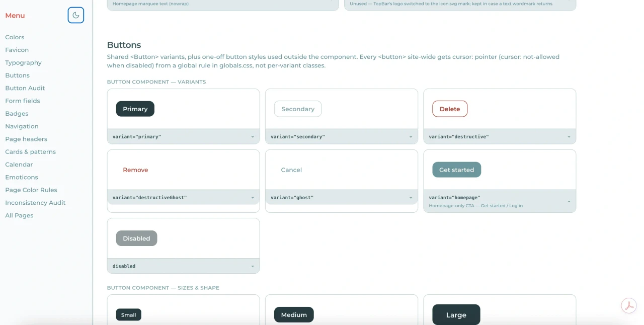Go to Page Color Rules
Screen dimensions: 644x325
pos(31,190)
